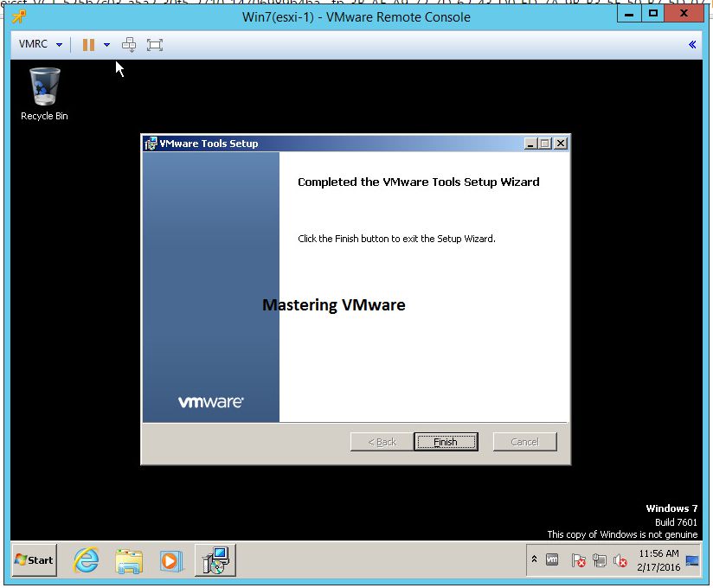Show hidden tray icons

tap(534, 559)
